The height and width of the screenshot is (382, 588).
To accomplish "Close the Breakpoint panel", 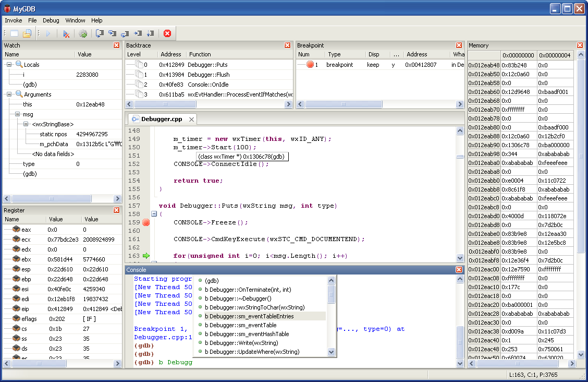I will click(x=459, y=45).
